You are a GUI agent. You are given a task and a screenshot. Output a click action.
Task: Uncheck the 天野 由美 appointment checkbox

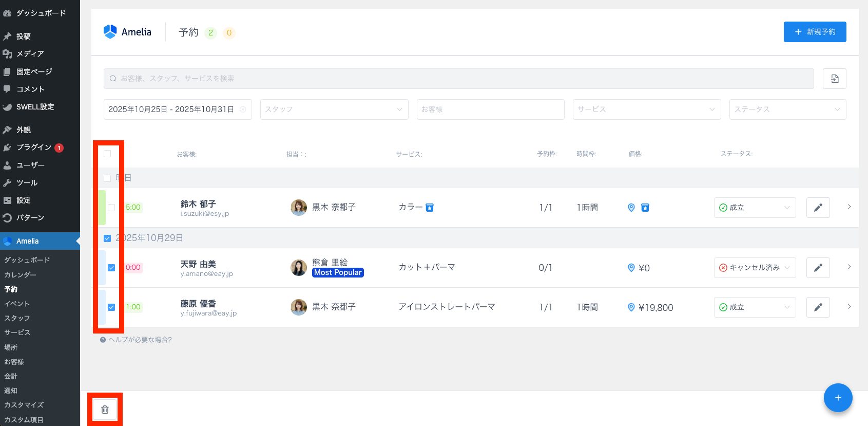point(111,268)
